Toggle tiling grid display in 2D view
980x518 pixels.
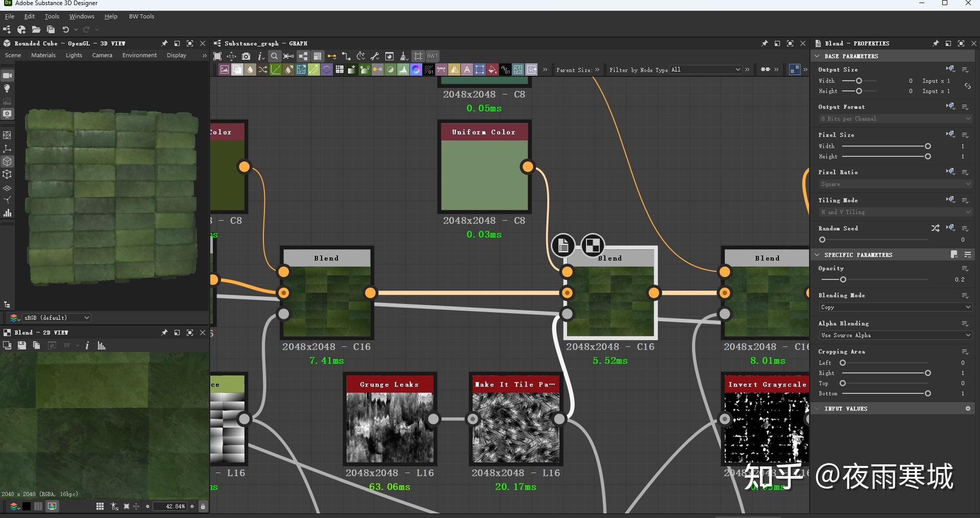[100, 506]
